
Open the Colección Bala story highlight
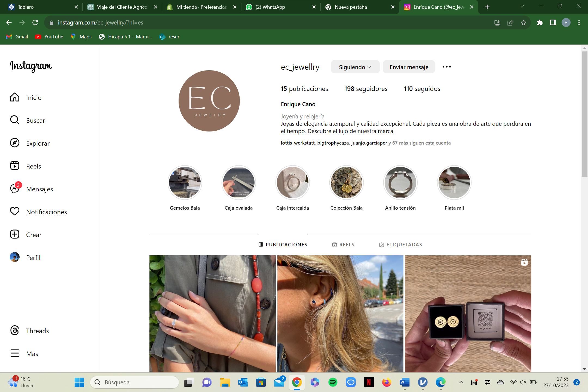(346, 182)
